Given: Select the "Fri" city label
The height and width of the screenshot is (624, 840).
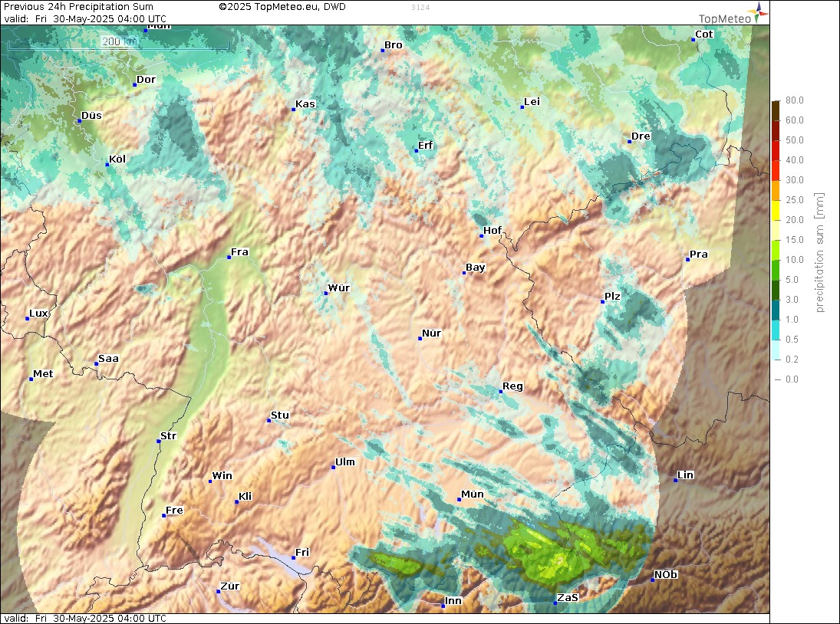Looking at the screenshot, I should (x=302, y=552).
